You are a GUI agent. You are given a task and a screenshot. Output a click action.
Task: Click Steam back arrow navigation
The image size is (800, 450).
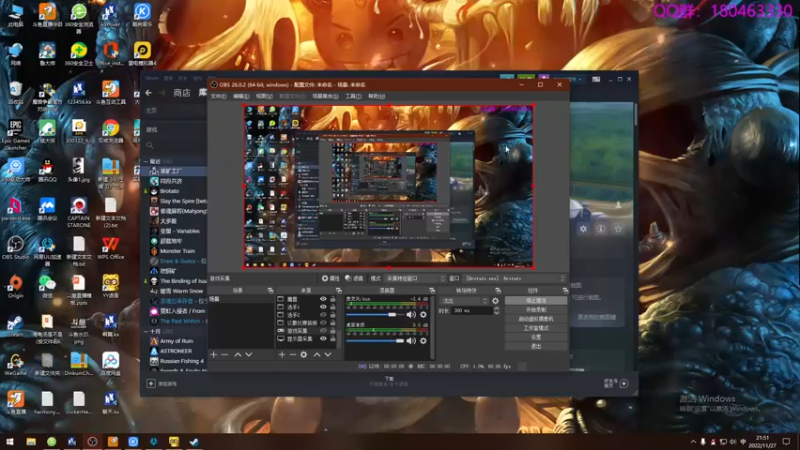tap(148, 93)
